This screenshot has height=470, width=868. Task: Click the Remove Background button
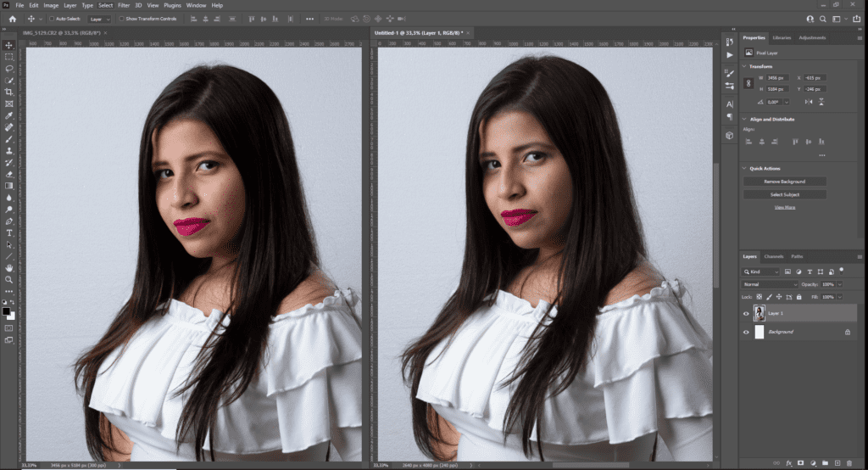[x=786, y=182]
